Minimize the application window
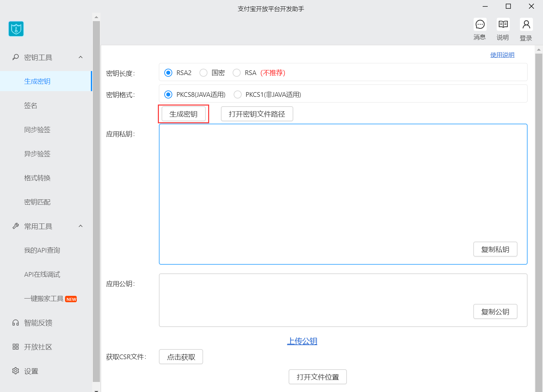The width and height of the screenshot is (543, 392). point(485,6)
